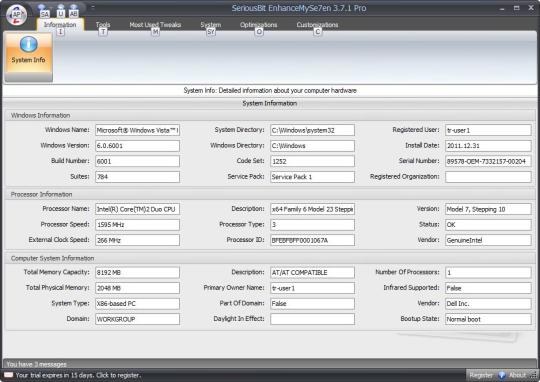This screenshot has height=382, width=540.
Task: Click the GenuineIntel Vendor field
Action: click(488, 240)
